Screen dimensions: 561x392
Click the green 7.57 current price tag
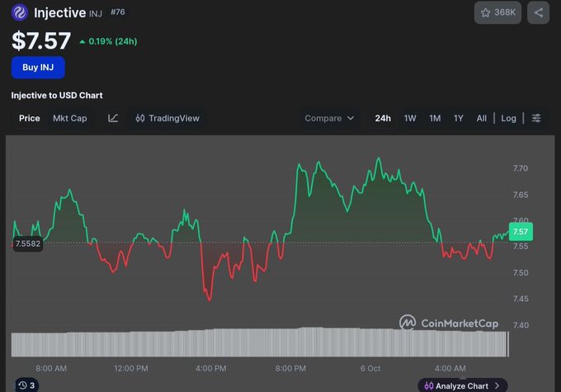pyautogui.click(x=521, y=232)
